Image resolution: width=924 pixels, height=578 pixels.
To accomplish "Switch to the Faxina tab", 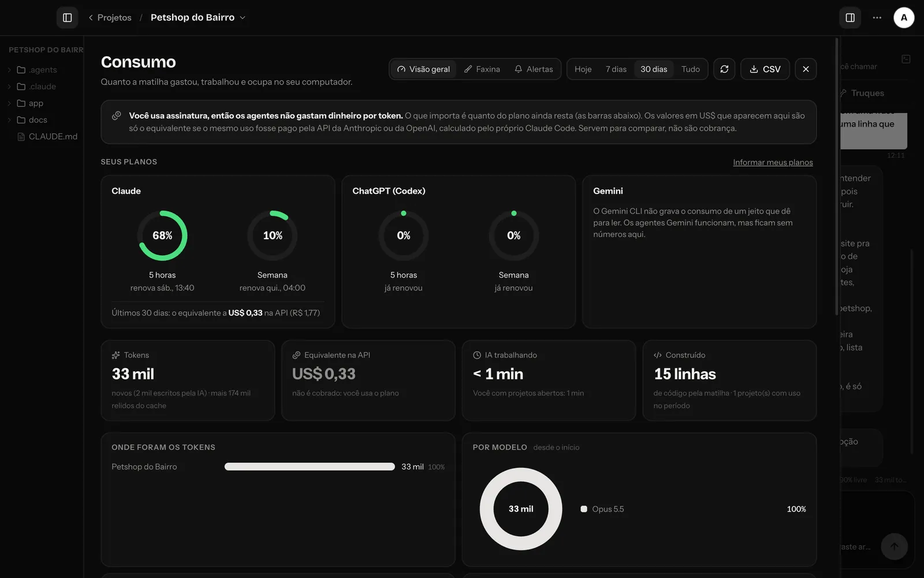I will [482, 69].
